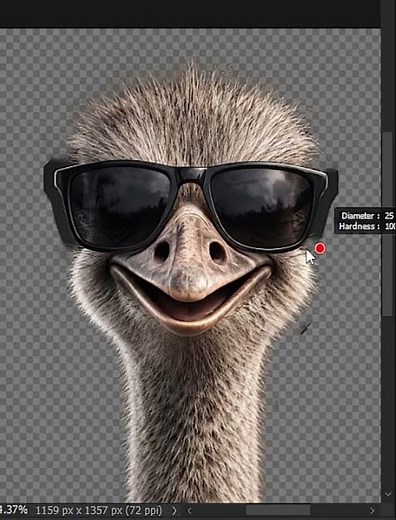The image size is (396, 520).
Task: Click the vertical scrollbar thumb
Action: pos(387,224)
